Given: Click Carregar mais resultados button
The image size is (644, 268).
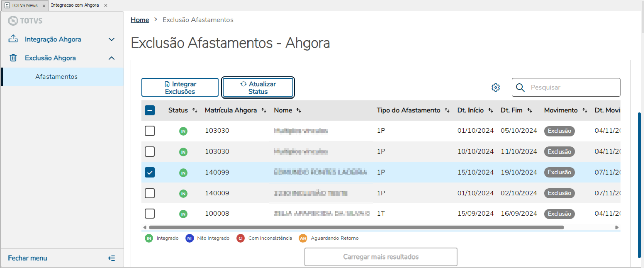Looking at the screenshot, I should pos(381,257).
